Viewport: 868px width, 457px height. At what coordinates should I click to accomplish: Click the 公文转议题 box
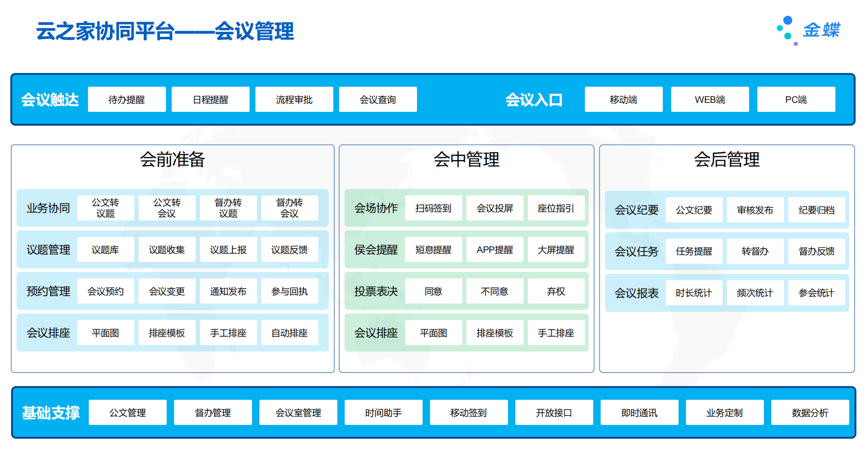pyautogui.click(x=106, y=208)
